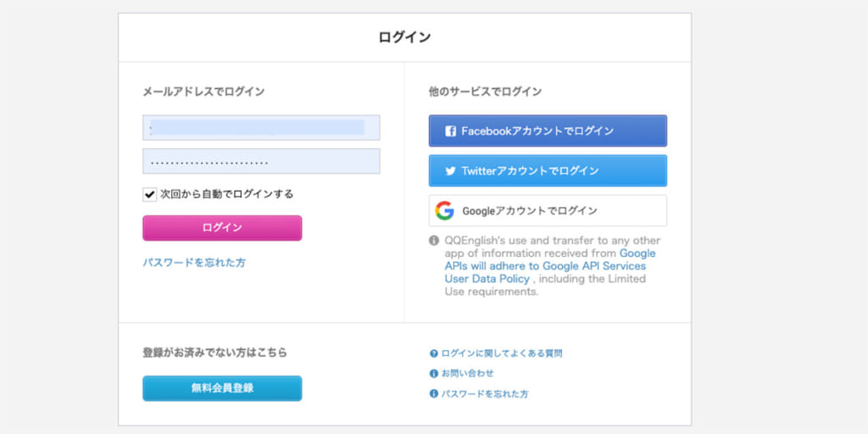Click the question mark icon beside ログインに関してよくある質問
Screen dimensions: 868x434
pyautogui.click(x=434, y=353)
